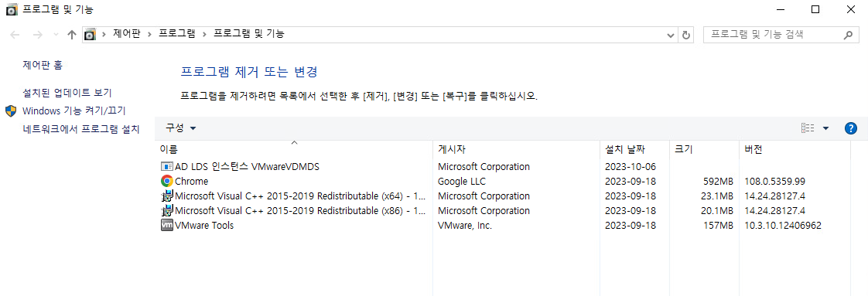
Task: Click the 157MB size value
Action: pos(718,225)
